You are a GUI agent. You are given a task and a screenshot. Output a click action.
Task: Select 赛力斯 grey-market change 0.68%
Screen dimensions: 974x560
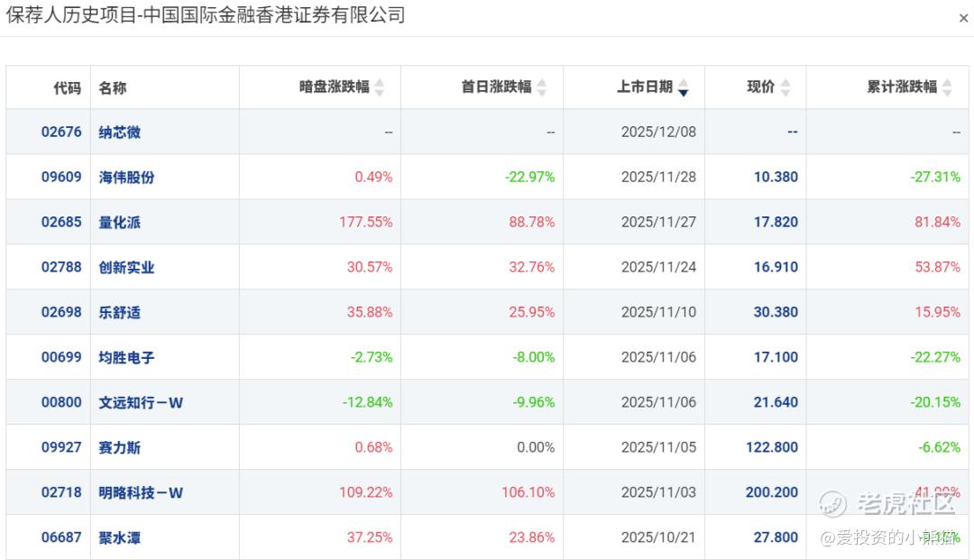pyautogui.click(x=373, y=447)
